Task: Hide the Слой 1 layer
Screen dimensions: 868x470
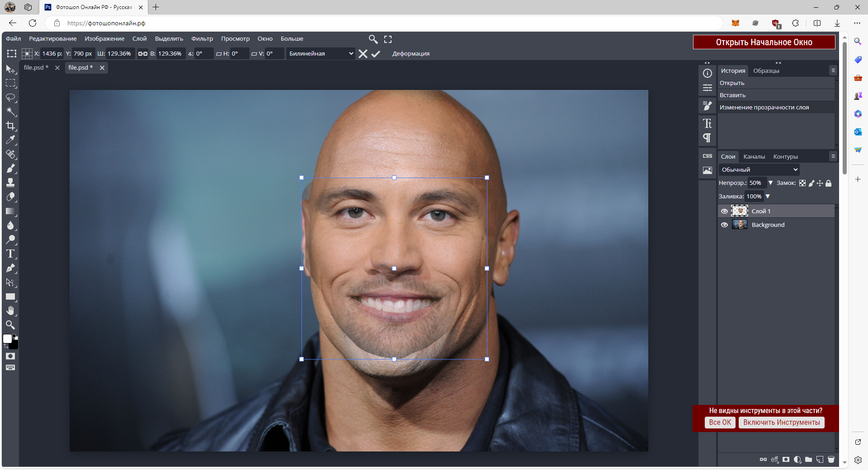Action: (x=724, y=211)
